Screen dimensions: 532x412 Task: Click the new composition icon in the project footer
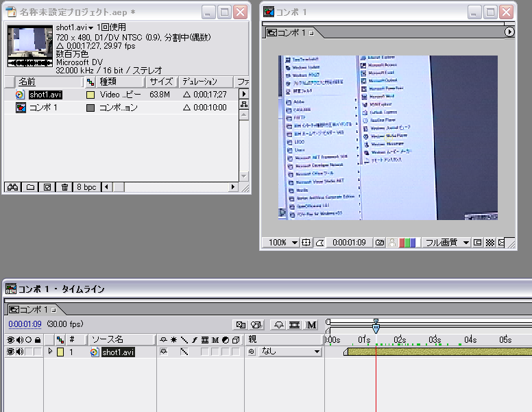(47, 187)
